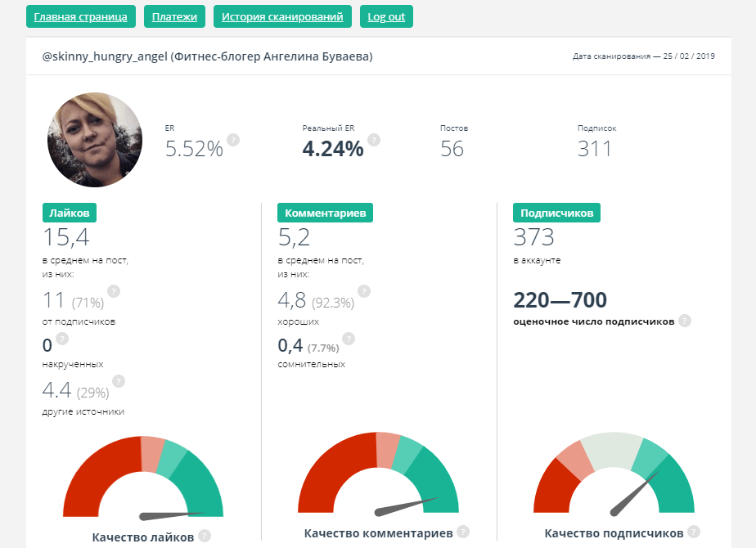
Task: Click help icon beside 4,8 (92.3%) хороших
Action: tap(364, 291)
